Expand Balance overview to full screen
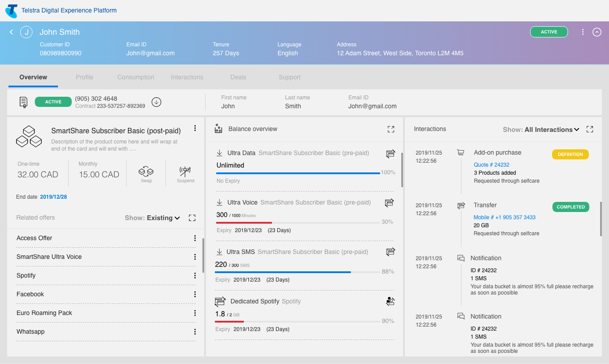609x364 pixels. [x=391, y=129]
